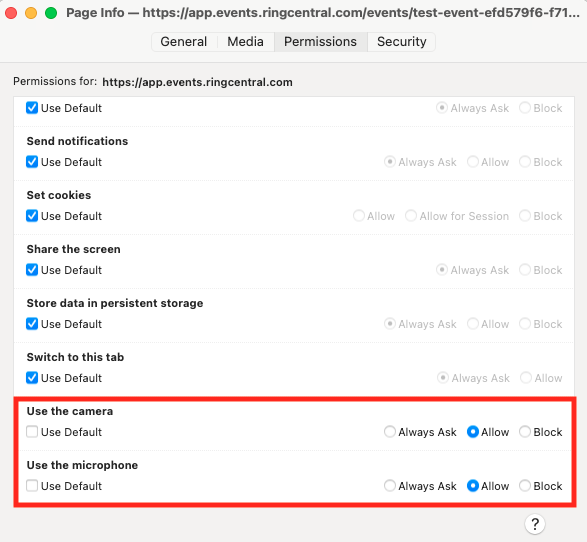Click the yellow minimize window button

pos(31,13)
